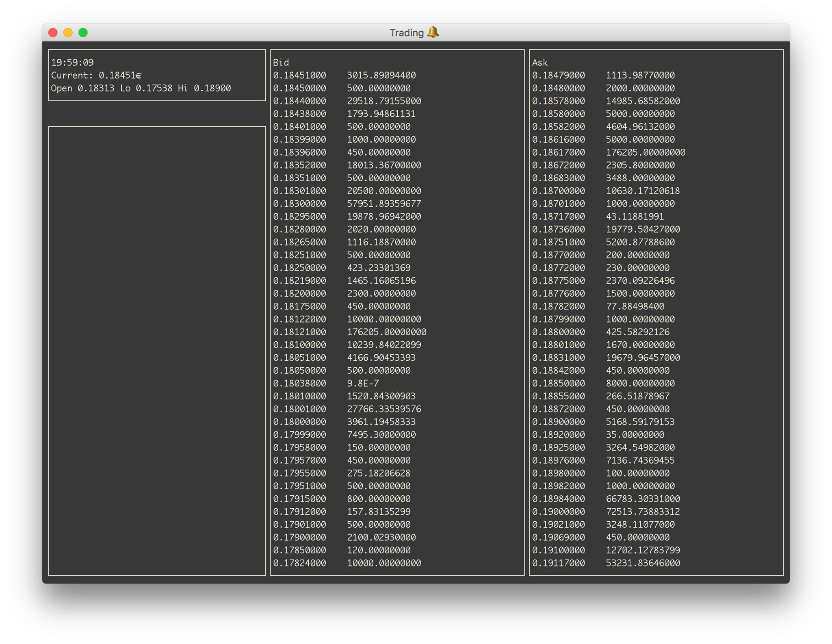832x644 pixels.
Task: Click the 'Bid' column header
Action: click(281, 63)
